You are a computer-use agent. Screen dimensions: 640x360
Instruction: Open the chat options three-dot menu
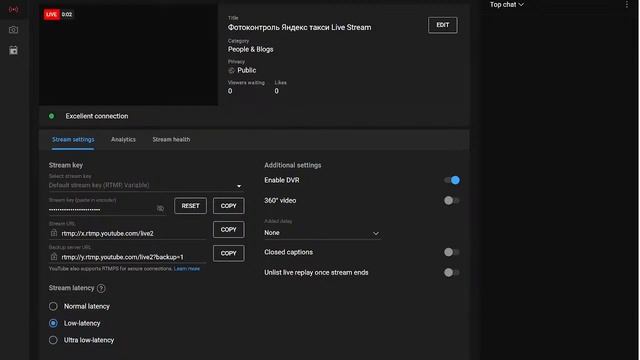pos(627,4)
